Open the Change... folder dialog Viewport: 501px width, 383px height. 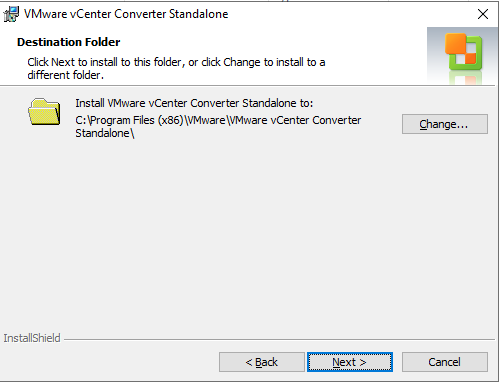(445, 124)
